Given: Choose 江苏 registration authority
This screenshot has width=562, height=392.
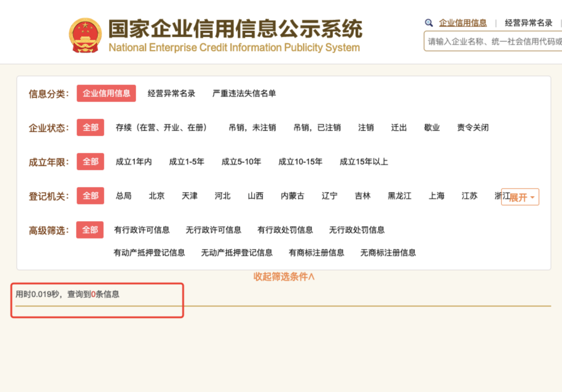Looking at the screenshot, I should pos(469,196).
